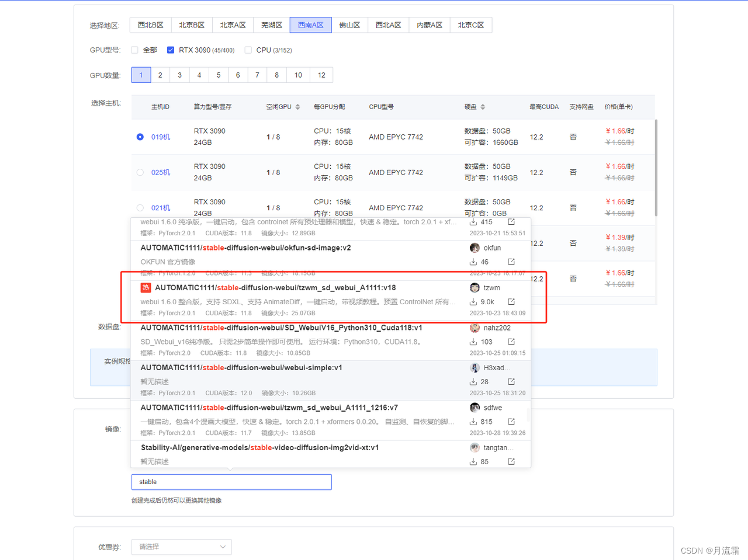Select region tab 西北B区
748x560 pixels.
click(x=151, y=25)
